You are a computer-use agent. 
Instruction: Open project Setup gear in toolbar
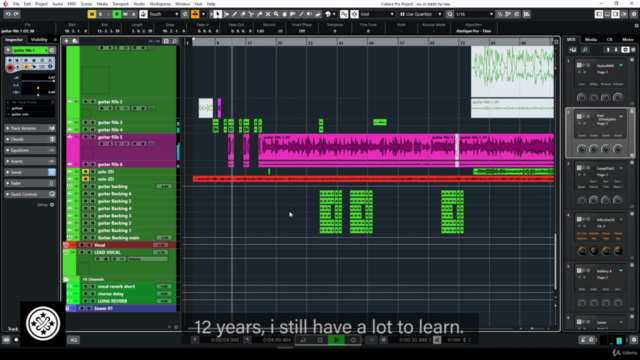point(634,14)
